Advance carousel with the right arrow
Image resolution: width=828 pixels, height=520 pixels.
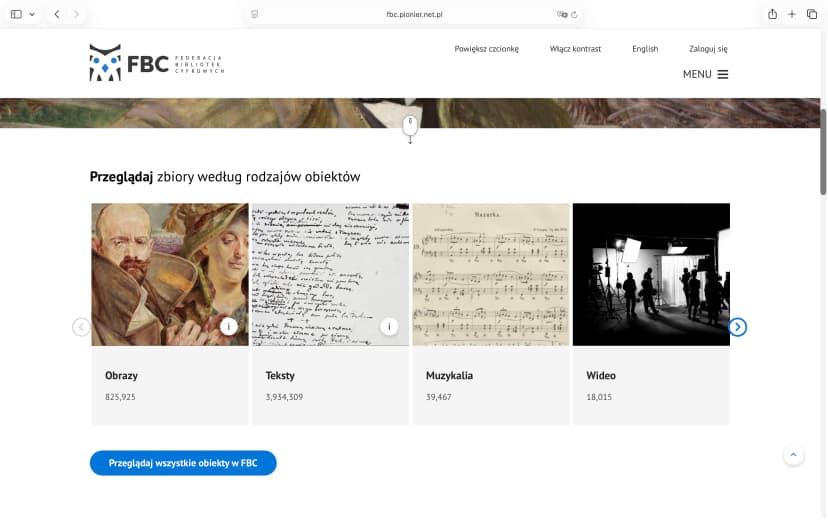click(737, 327)
